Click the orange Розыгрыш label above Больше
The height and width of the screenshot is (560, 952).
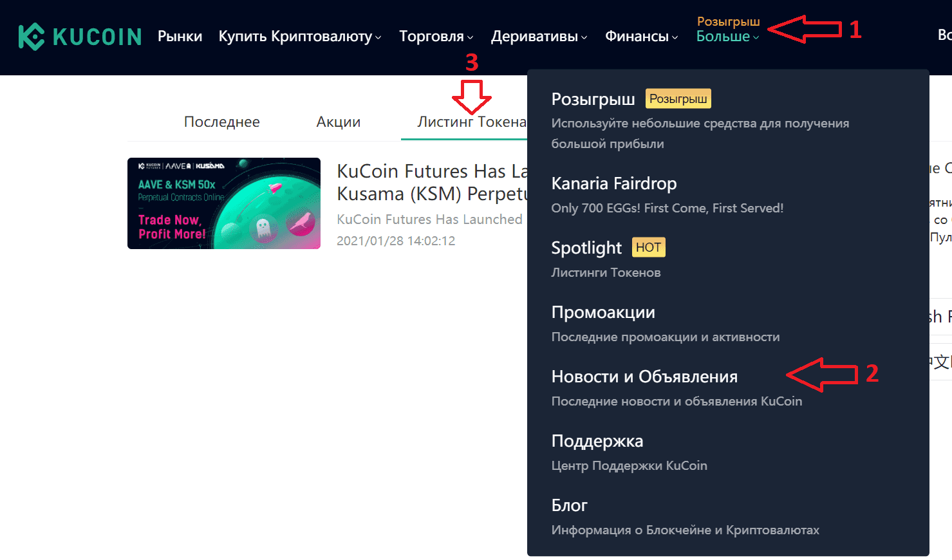click(728, 21)
